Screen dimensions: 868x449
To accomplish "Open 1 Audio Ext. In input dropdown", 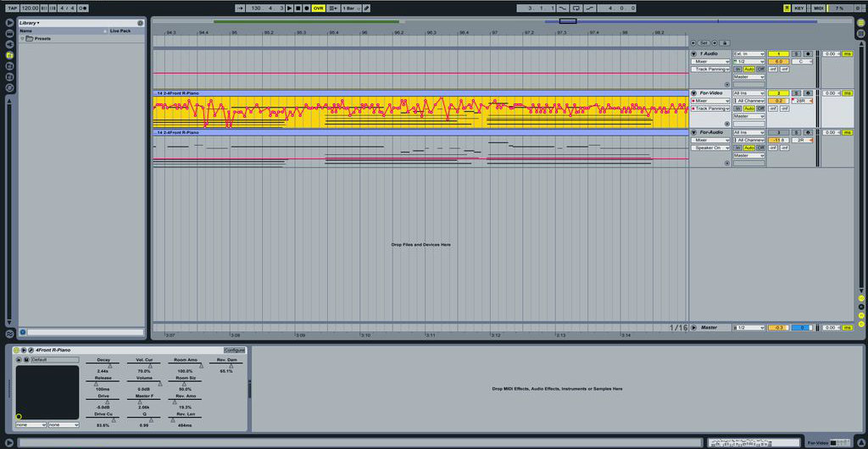I will tap(749, 53).
